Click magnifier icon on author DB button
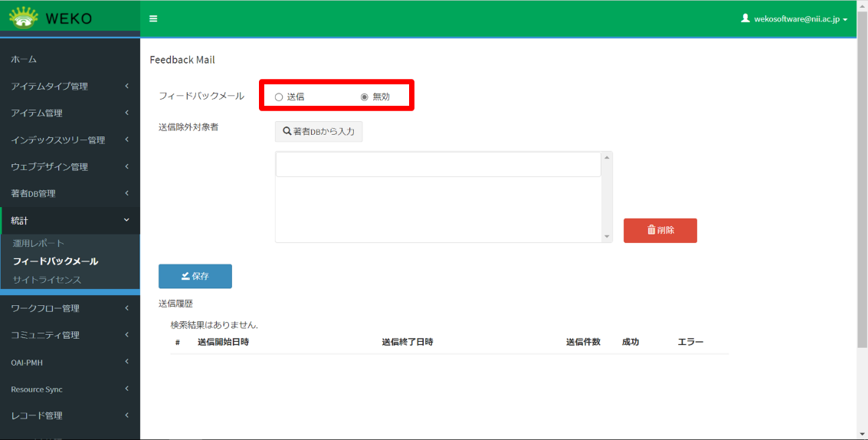The image size is (868, 440). (287, 132)
